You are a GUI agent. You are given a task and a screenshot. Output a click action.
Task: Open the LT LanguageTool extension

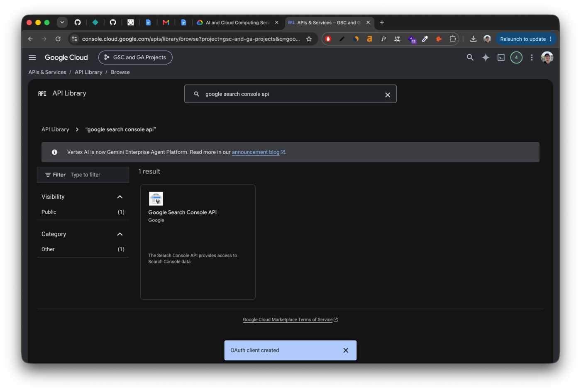pyautogui.click(x=397, y=39)
